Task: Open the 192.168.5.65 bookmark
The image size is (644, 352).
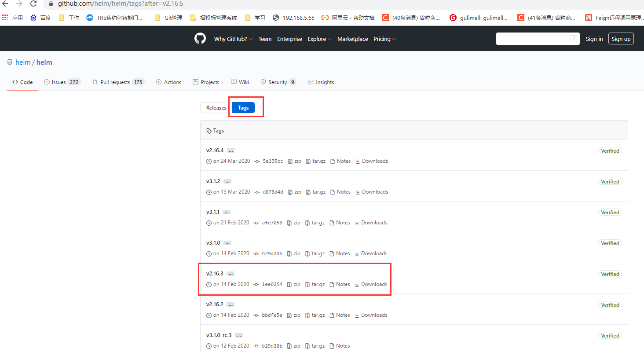Action: pos(294,18)
